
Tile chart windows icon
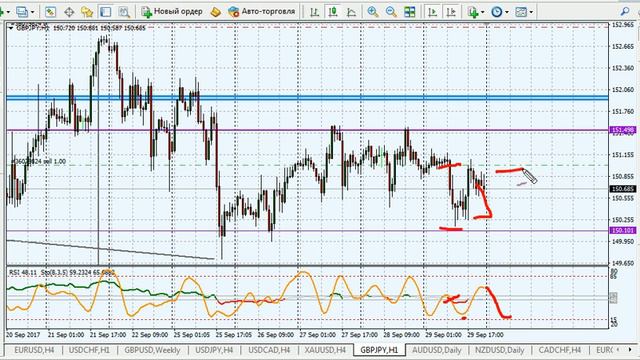409,12
